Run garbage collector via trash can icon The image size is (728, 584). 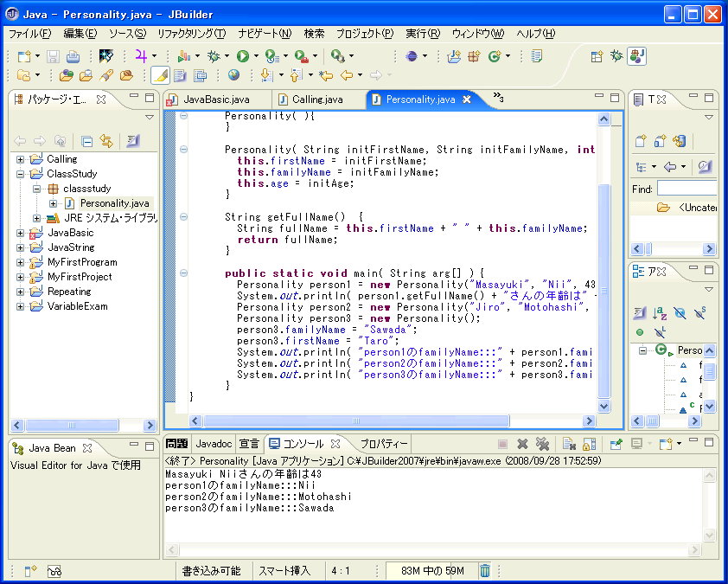[485, 571]
